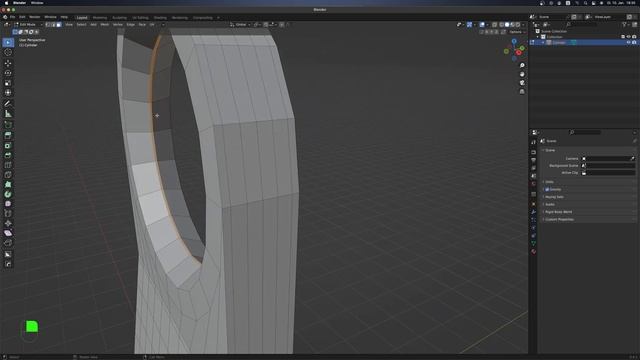The height and width of the screenshot is (360, 640).
Task: Open the Sculpting workspace tab
Action: pos(120,18)
